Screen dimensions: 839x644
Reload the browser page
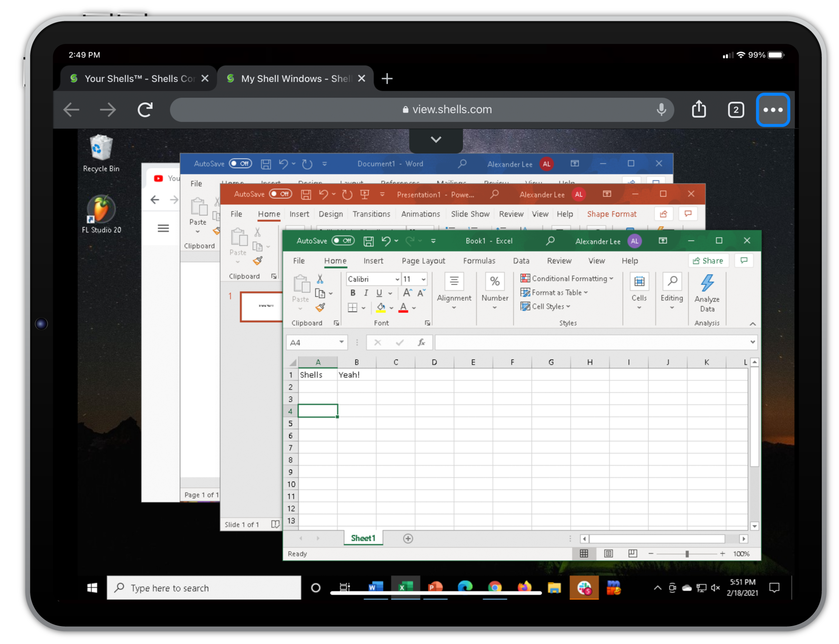coord(145,110)
